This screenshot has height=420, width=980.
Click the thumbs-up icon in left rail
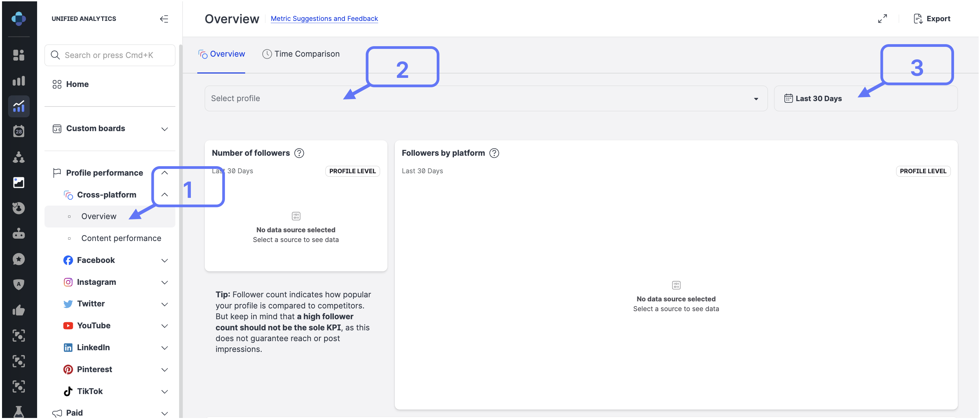(x=18, y=310)
